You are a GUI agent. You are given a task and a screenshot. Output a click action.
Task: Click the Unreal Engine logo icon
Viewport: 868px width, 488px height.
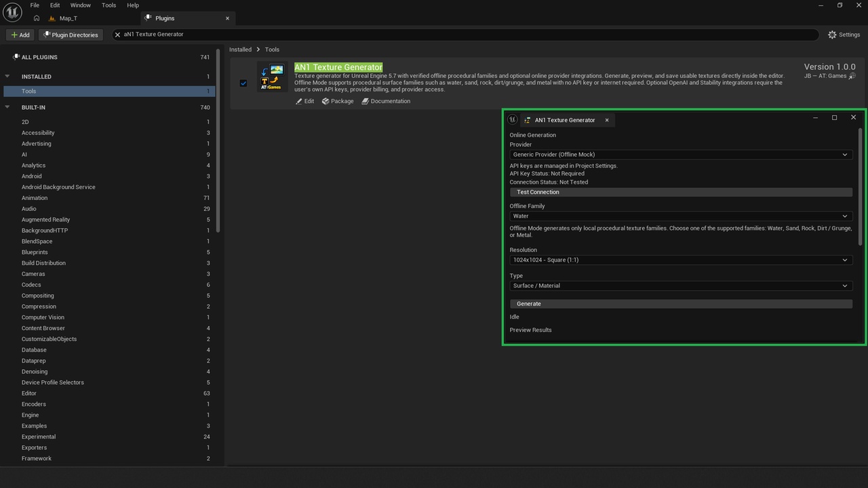point(12,12)
